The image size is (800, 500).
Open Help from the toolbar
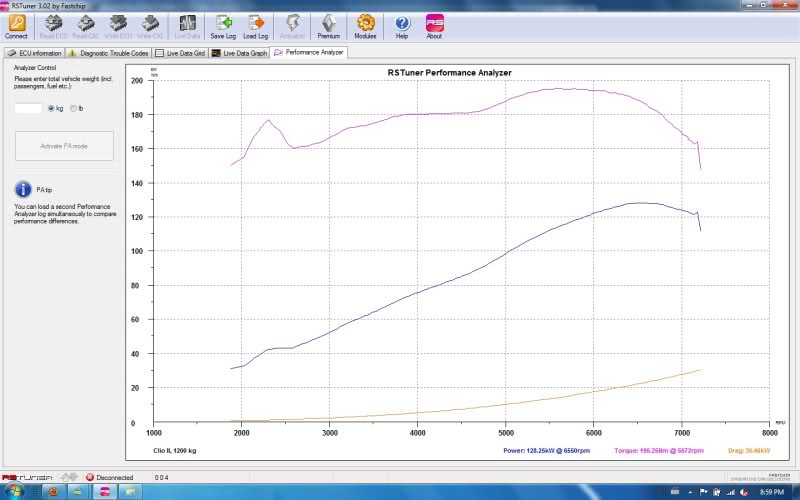(402, 24)
